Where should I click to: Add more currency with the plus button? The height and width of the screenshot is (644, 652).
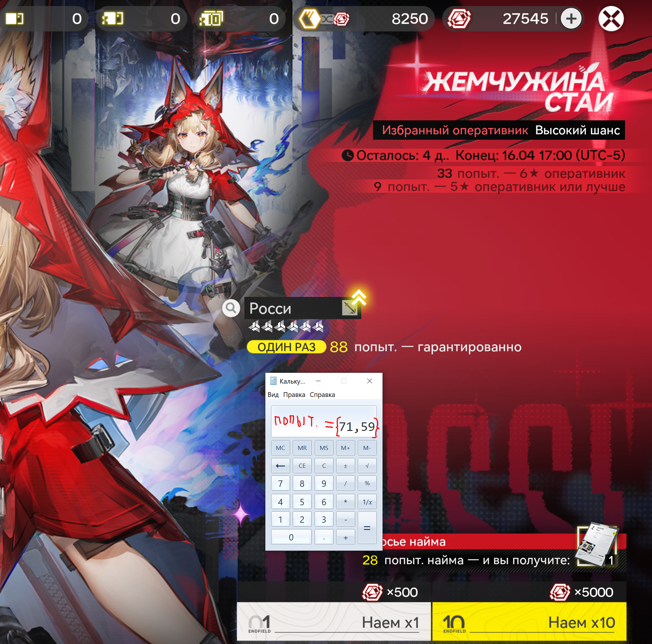[x=571, y=18]
